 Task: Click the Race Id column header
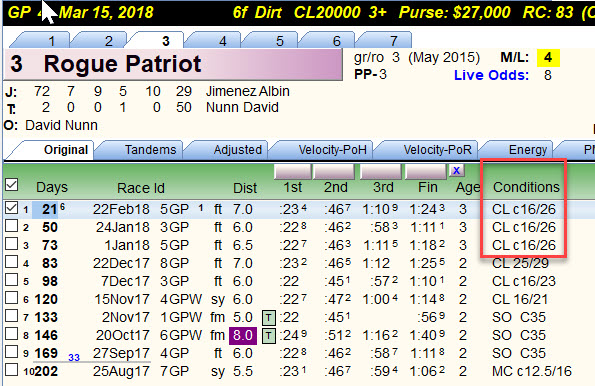[141, 188]
